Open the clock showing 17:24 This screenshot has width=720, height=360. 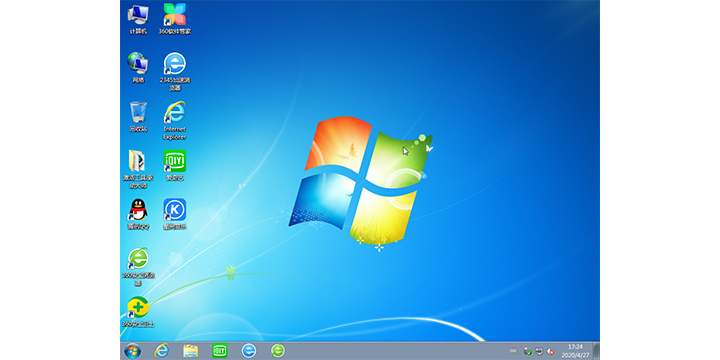click(575, 351)
